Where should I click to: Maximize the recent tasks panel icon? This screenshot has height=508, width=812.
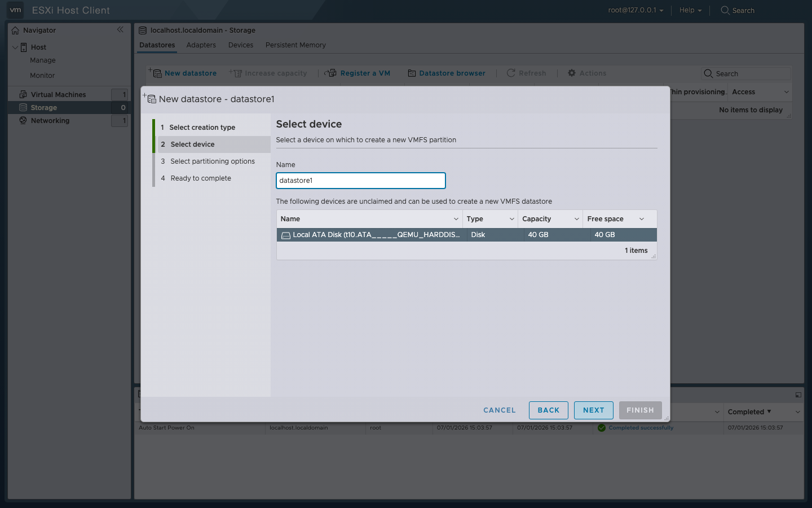coord(798,395)
